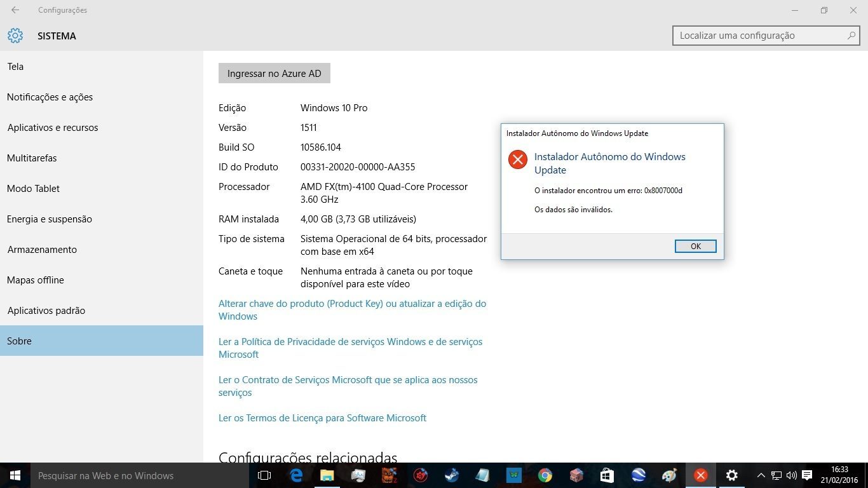This screenshot has width=868, height=488.
Task: Click the green butterfly app taskbar icon
Action: point(513,475)
